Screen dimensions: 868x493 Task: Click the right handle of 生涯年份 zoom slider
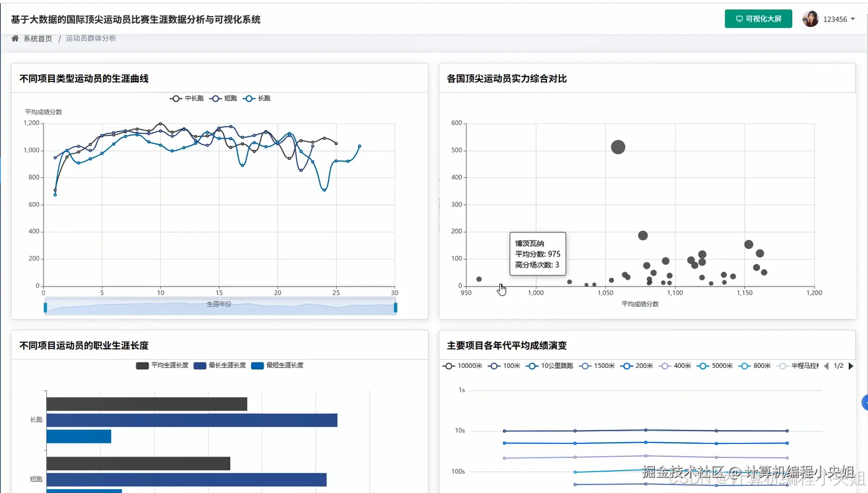[396, 307]
